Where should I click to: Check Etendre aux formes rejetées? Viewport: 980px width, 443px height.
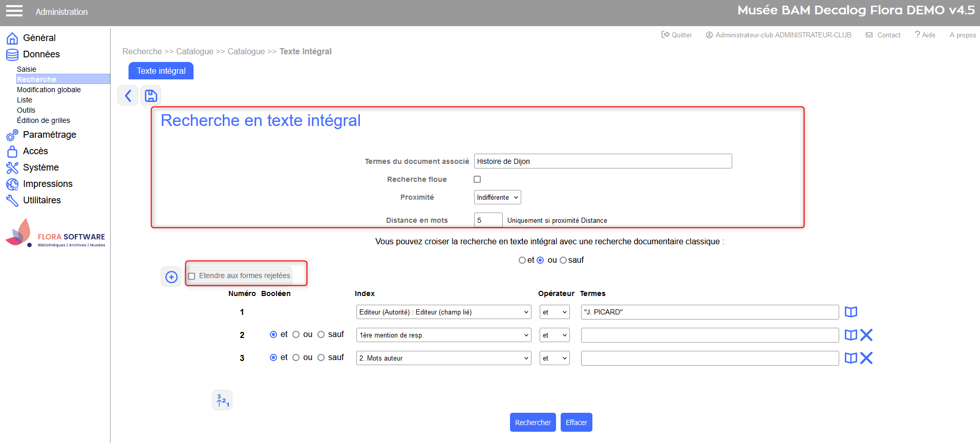pyautogui.click(x=192, y=276)
